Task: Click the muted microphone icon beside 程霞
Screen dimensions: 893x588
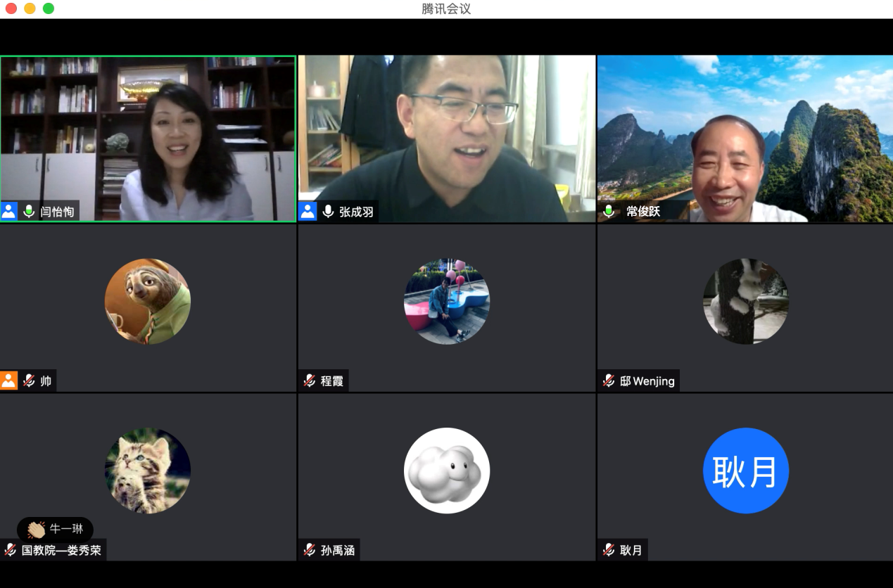Action: pyautogui.click(x=310, y=381)
